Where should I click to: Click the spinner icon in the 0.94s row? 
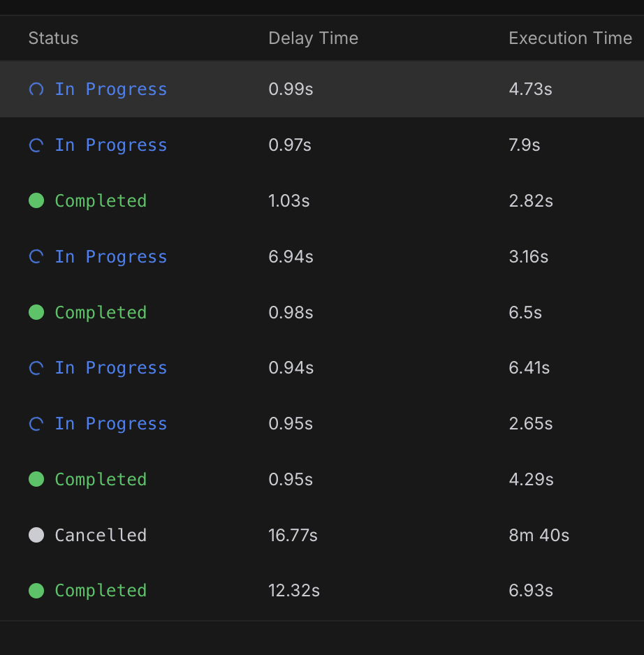(x=36, y=367)
